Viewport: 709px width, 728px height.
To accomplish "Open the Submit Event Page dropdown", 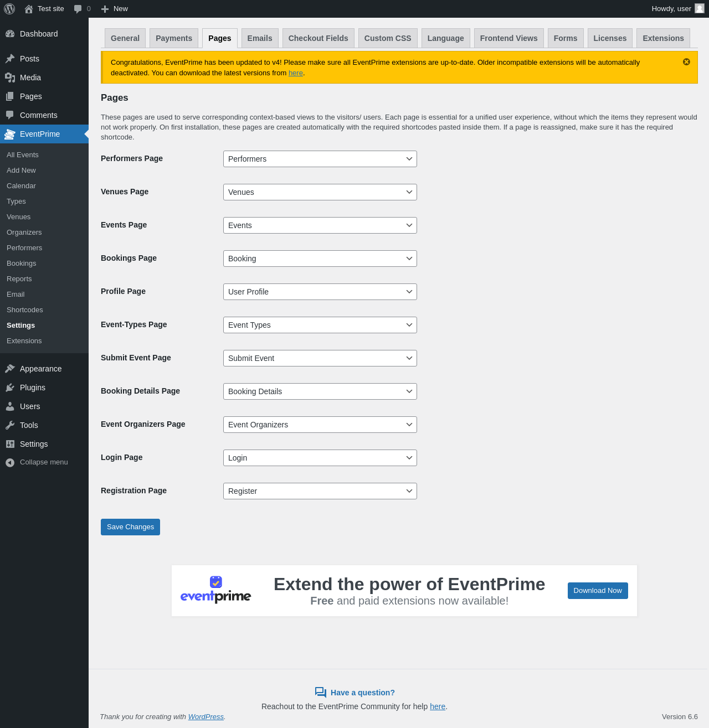I will pos(320,358).
